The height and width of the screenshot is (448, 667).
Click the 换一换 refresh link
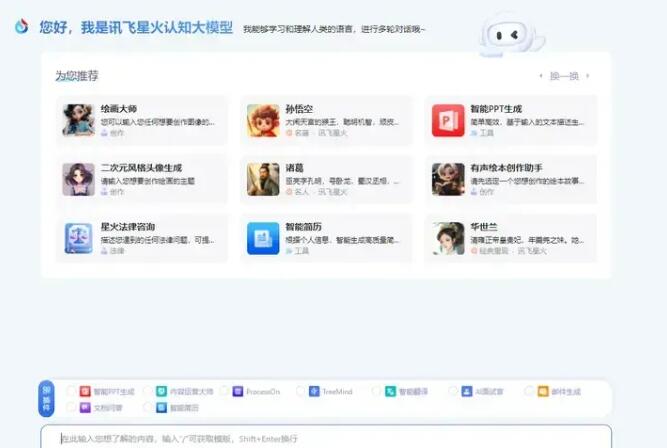[564, 76]
